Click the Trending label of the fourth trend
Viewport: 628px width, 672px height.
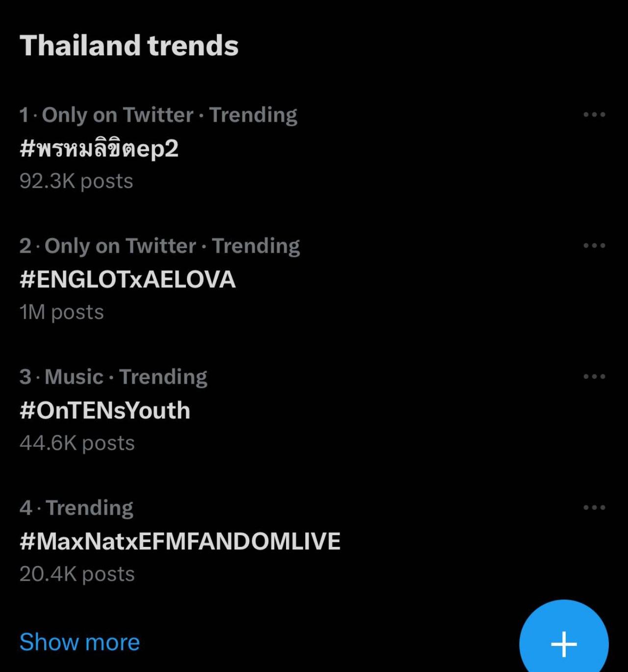pos(89,508)
